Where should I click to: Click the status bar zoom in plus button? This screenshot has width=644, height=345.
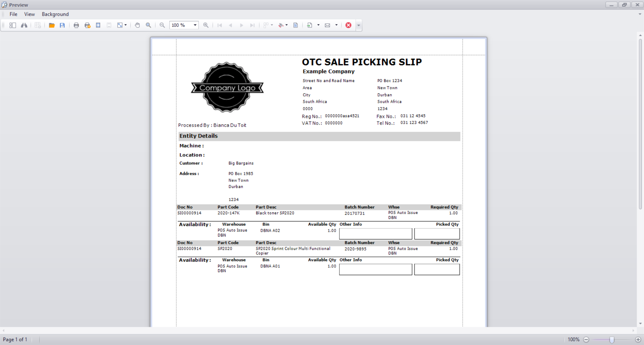tap(638, 340)
